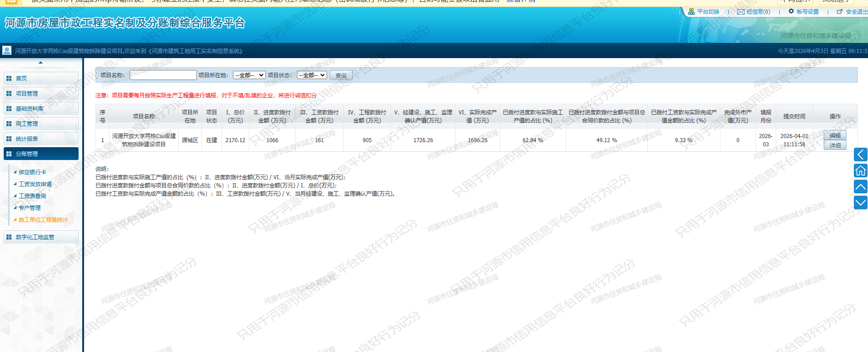Click the 在建 status cell

pos(212,140)
